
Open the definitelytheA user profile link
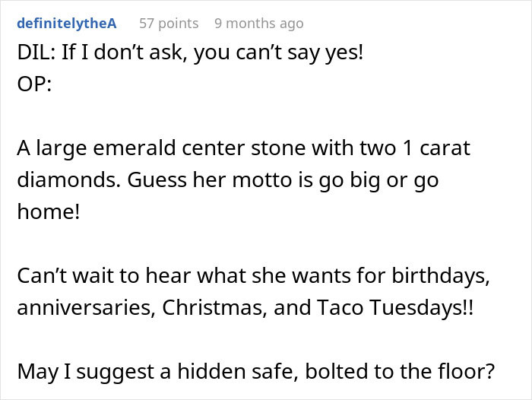point(67,24)
